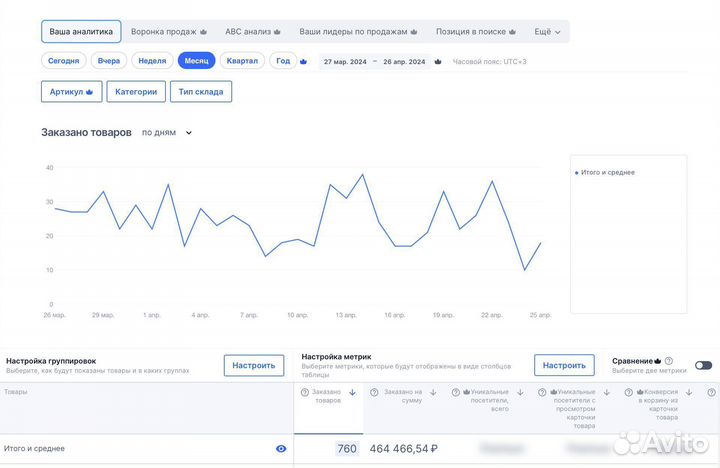Click crown icon next to Год period

pyautogui.click(x=303, y=61)
